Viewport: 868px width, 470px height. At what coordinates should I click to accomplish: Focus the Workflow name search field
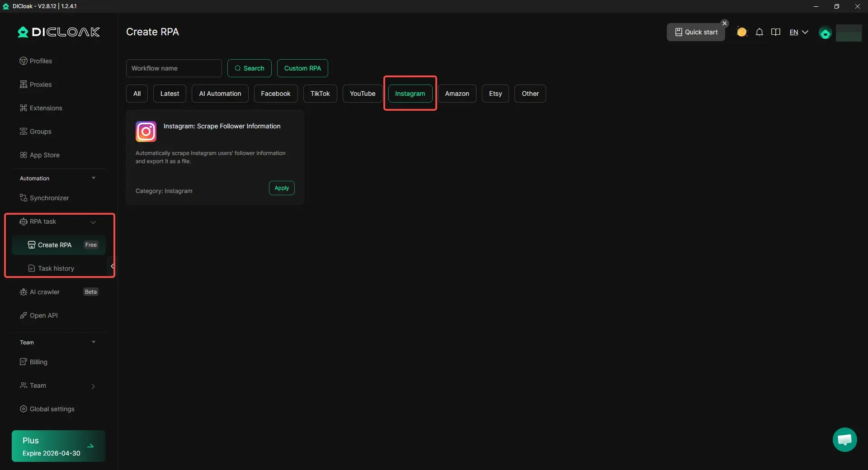tap(174, 68)
